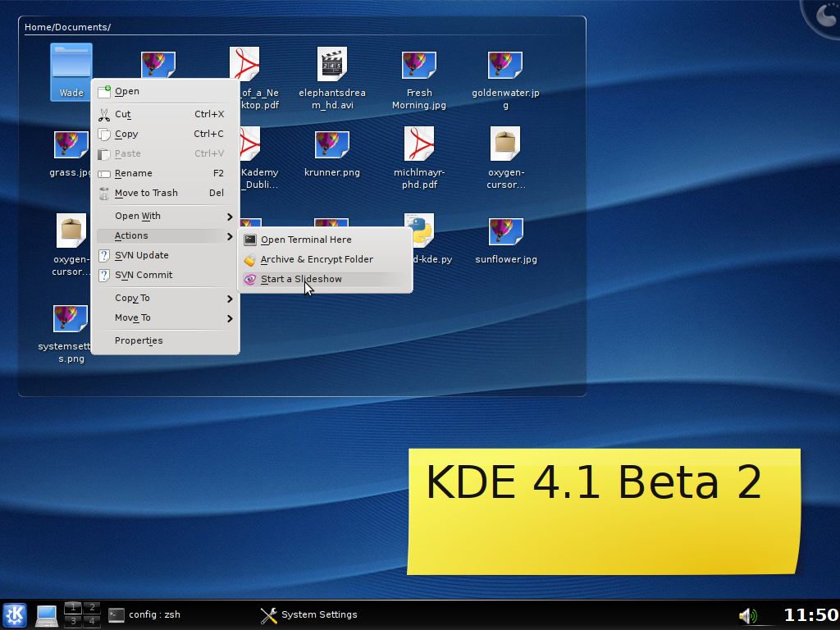
Task: Switch to virtual desktop 2 in pager
Action: 92,608
